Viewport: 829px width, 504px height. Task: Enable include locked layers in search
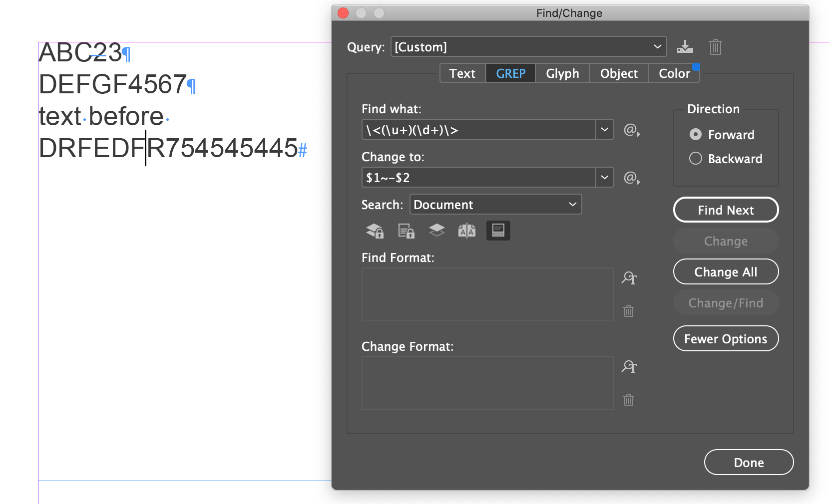click(374, 230)
